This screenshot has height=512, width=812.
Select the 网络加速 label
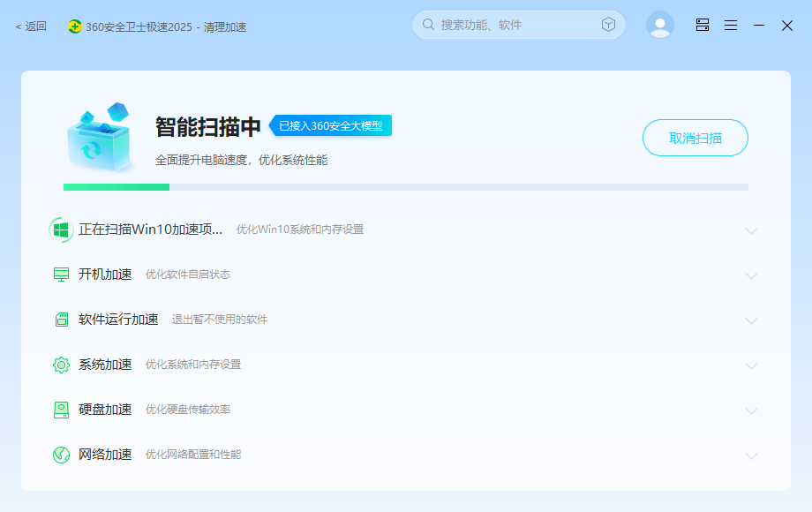click(105, 455)
